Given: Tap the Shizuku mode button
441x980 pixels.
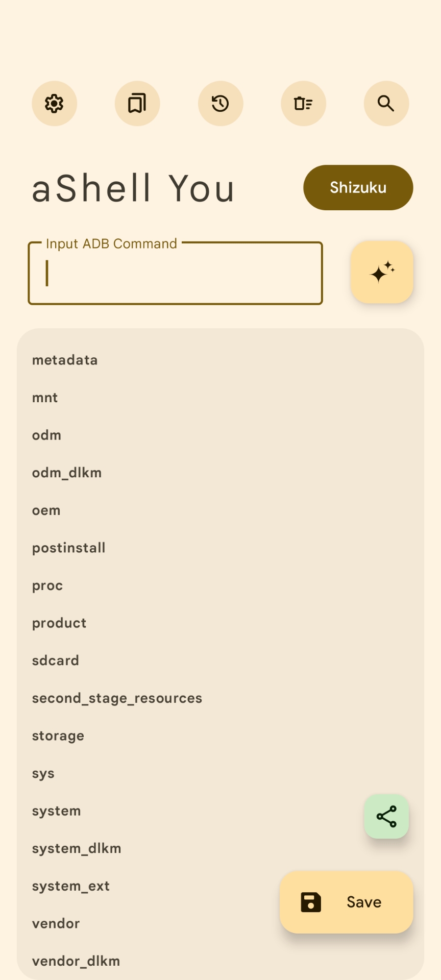Looking at the screenshot, I should [358, 187].
